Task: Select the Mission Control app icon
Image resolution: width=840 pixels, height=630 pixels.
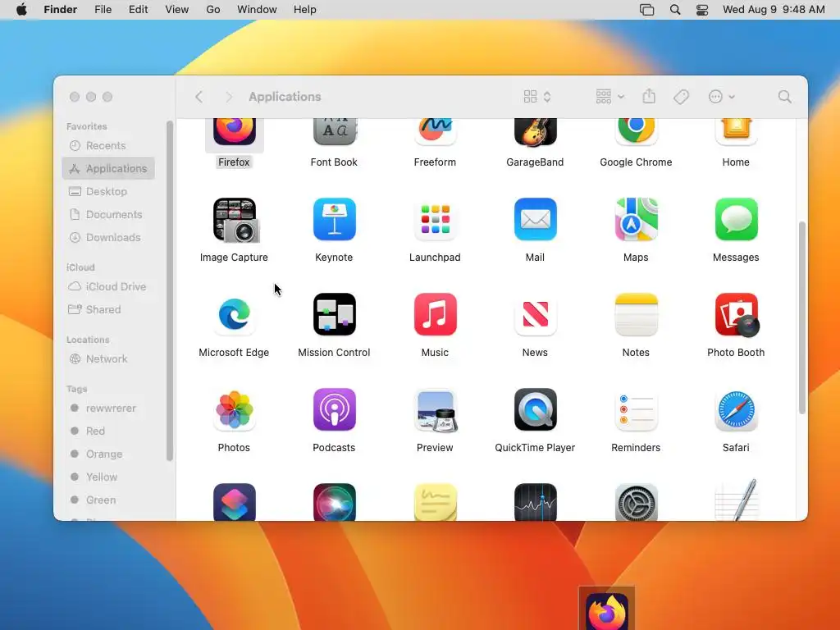Action: (335, 314)
